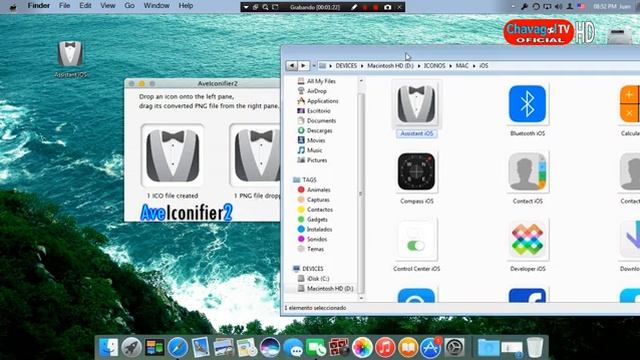
Task: Click AveIconifier2 left pane ICO drop target
Action: [172, 156]
